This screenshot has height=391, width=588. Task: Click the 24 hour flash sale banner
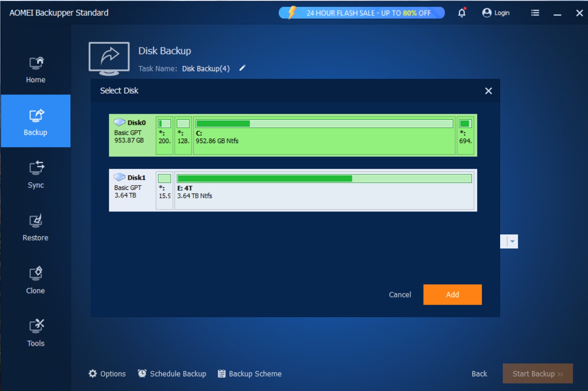pyautogui.click(x=361, y=13)
